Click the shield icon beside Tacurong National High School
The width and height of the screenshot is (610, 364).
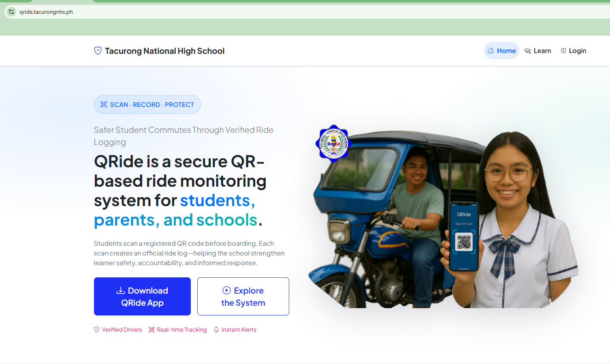(98, 51)
